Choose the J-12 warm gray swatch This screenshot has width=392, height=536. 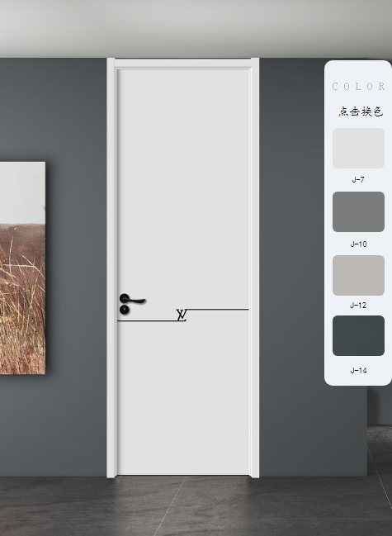click(x=358, y=275)
